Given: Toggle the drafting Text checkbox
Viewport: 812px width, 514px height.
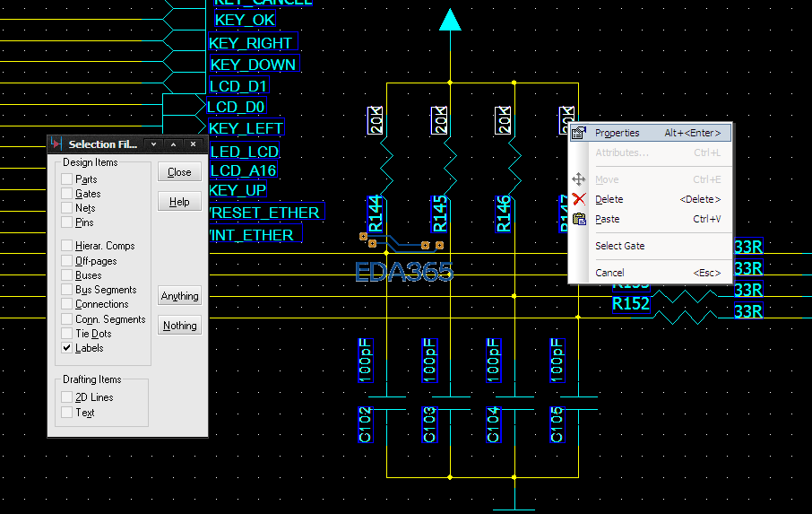Looking at the screenshot, I should point(67,413).
